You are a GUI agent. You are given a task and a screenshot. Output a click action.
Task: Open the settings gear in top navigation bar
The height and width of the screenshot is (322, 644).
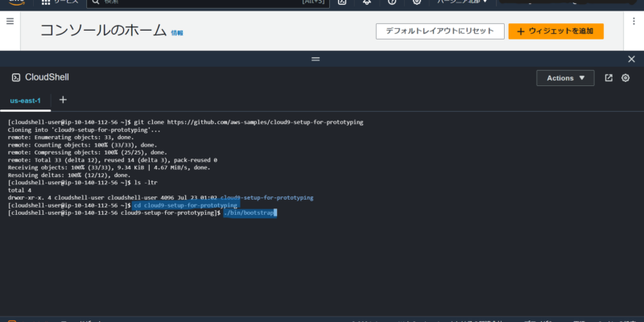[x=416, y=2]
